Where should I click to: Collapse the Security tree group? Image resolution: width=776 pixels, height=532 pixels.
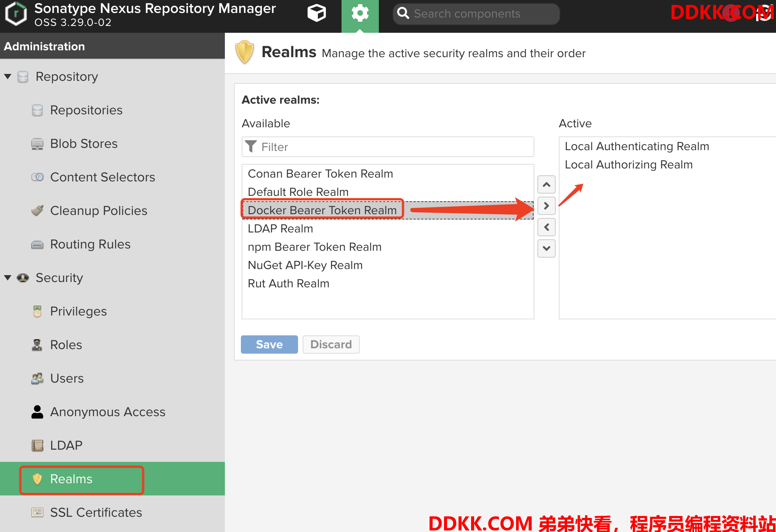click(x=8, y=278)
